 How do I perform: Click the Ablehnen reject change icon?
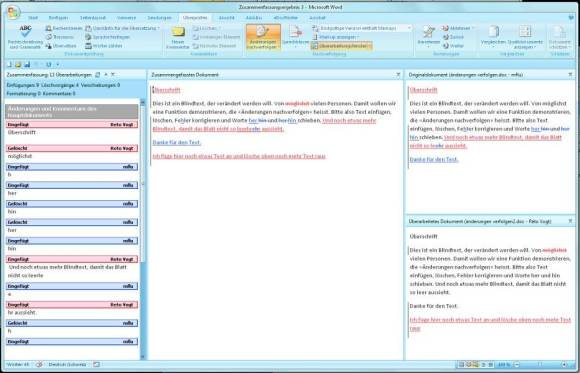point(445,28)
